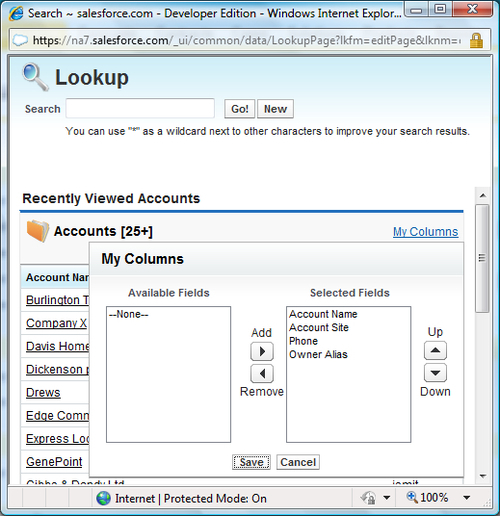Select Phone in Selected Fields list
Viewport: 500px width, 516px height.
click(303, 341)
